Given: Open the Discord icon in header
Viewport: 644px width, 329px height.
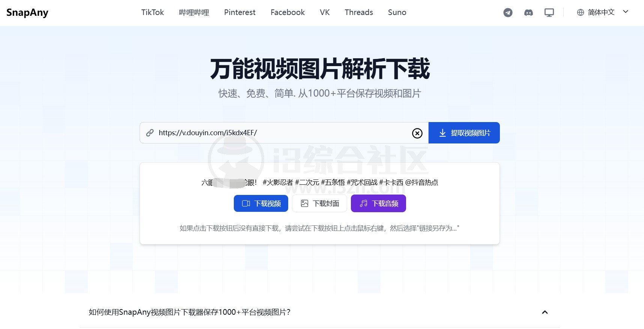Looking at the screenshot, I should click(528, 13).
